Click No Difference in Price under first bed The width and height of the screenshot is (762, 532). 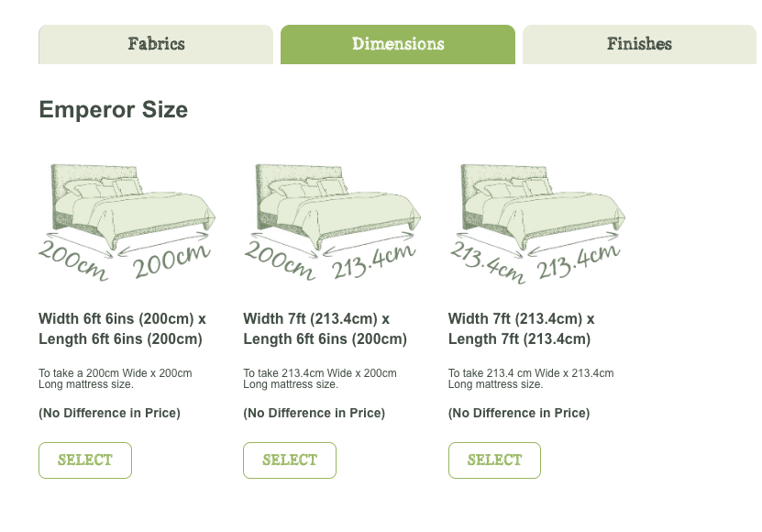(109, 414)
